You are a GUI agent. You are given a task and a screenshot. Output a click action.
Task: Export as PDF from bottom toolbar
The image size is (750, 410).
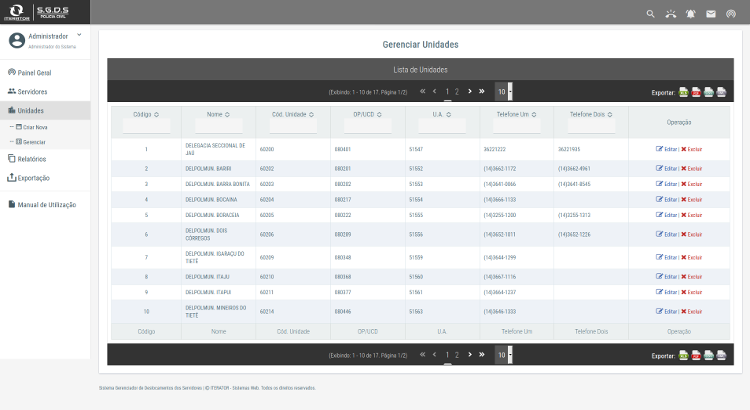[696, 355]
